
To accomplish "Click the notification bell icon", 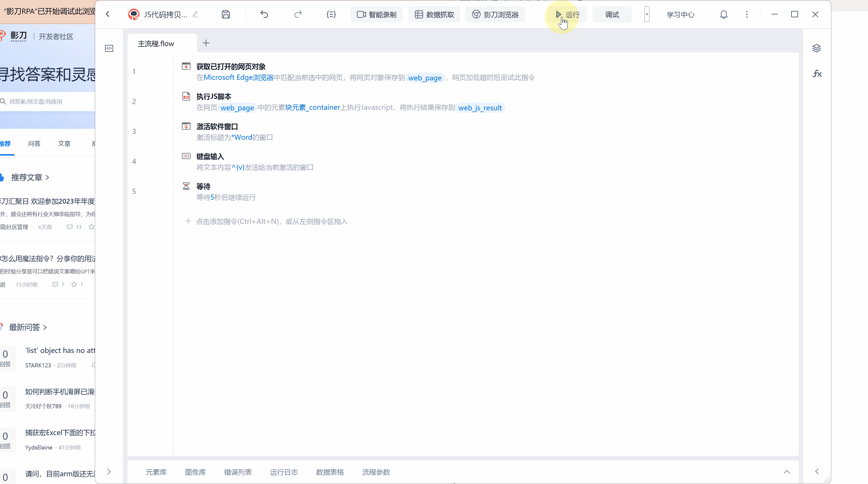I will pyautogui.click(x=724, y=14).
